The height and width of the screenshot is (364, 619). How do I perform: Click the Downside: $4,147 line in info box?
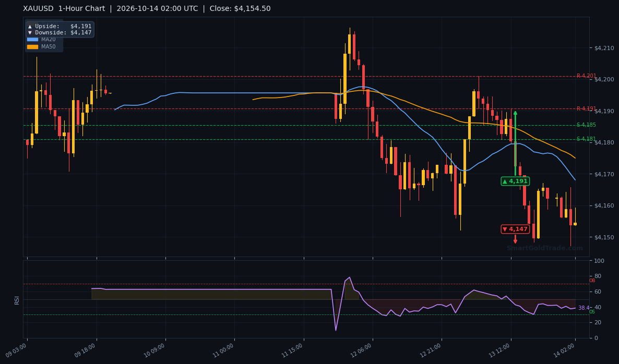click(59, 33)
